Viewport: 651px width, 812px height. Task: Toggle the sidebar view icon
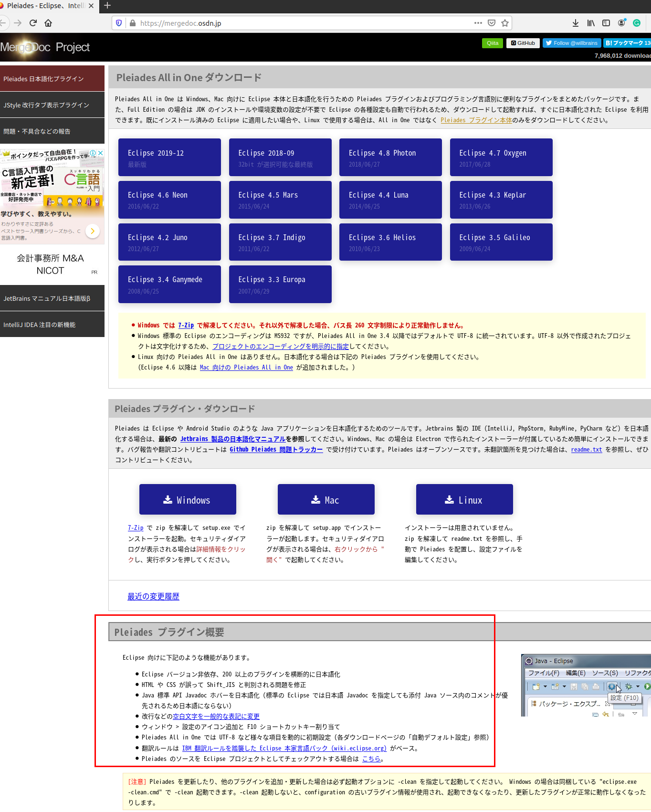(x=606, y=23)
